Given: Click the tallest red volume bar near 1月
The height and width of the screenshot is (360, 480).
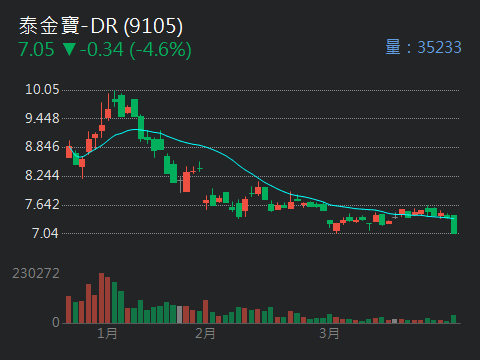Looking at the screenshot, I should 101,298.
